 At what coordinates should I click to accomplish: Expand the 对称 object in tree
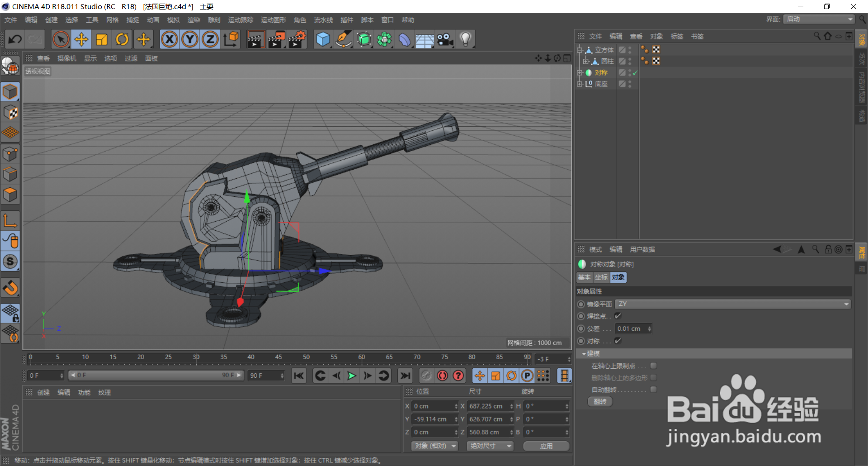580,73
